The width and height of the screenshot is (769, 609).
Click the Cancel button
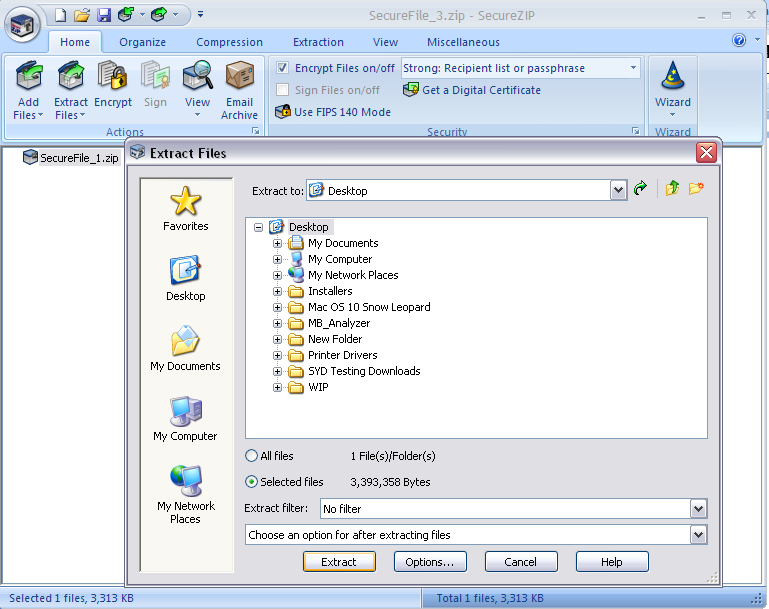[x=521, y=562]
